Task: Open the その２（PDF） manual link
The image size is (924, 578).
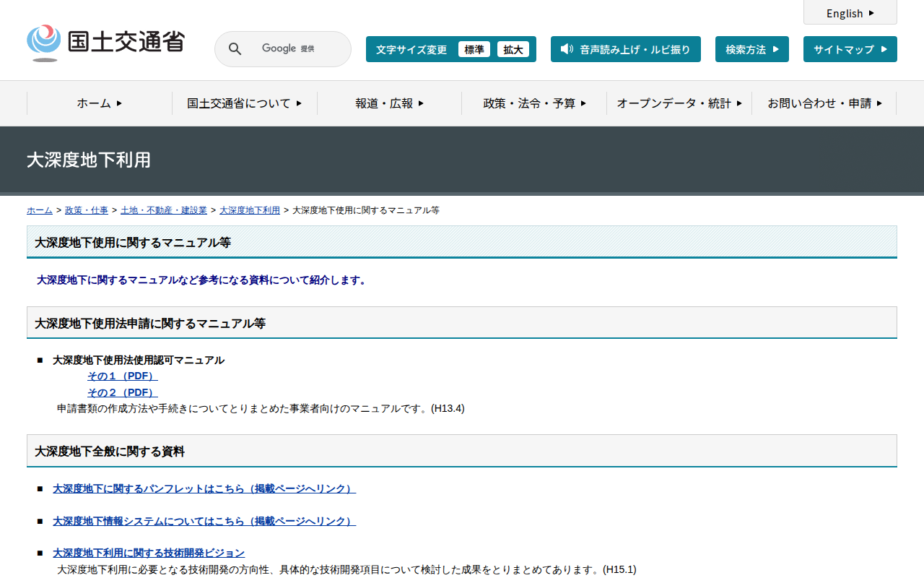Action: point(122,392)
